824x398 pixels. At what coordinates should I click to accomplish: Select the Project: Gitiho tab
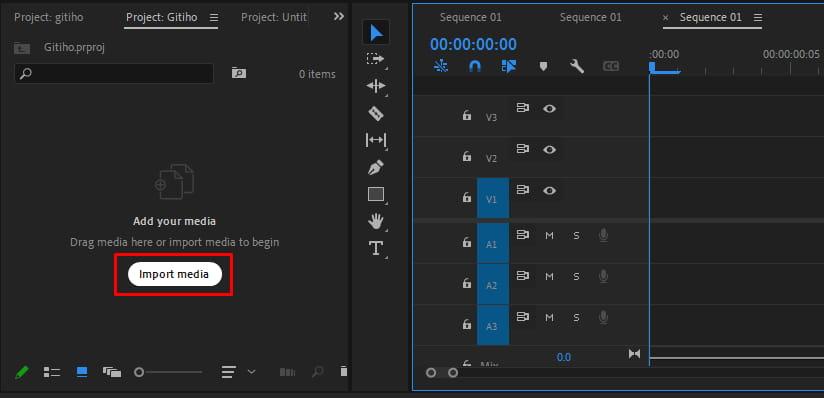tap(162, 17)
